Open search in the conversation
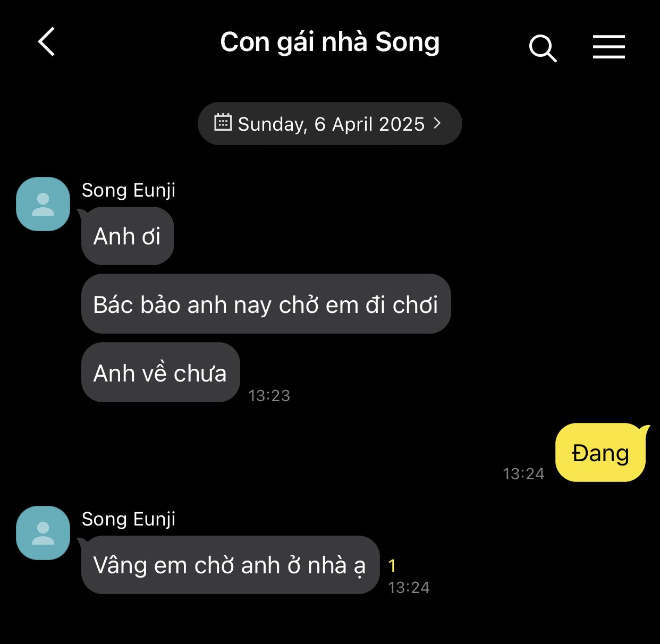Screen dimensions: 660x644 tap(543, 48)
